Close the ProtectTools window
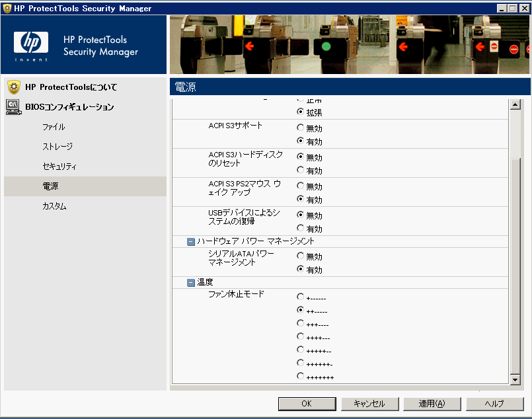Viewport: 532px width, 419px height. (524, 9)
